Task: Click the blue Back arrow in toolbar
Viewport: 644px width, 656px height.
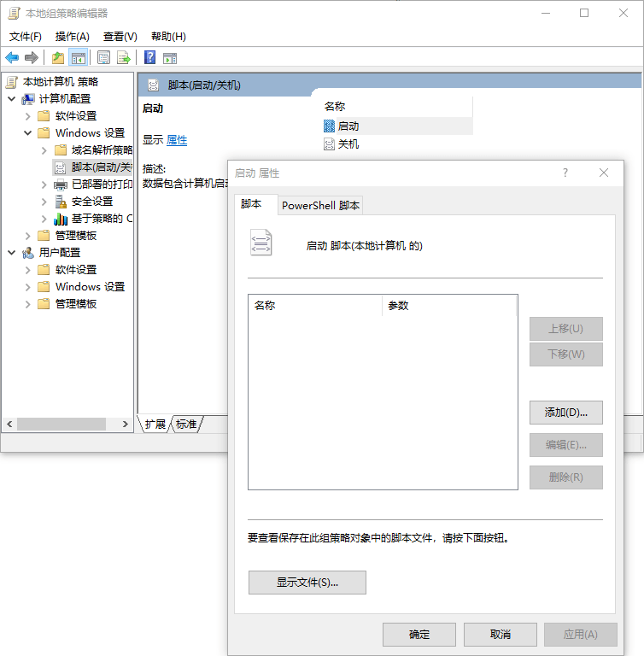Action: click(x=12, y=57)
